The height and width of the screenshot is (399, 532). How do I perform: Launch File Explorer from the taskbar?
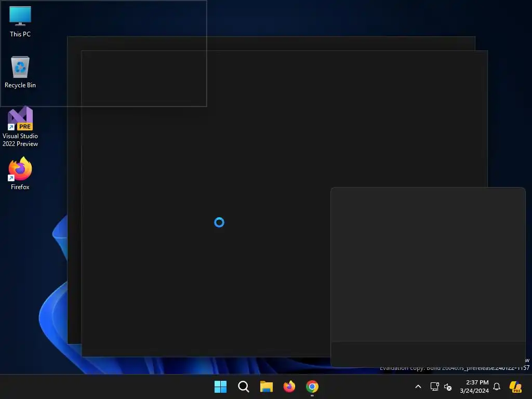coord(267,387)
